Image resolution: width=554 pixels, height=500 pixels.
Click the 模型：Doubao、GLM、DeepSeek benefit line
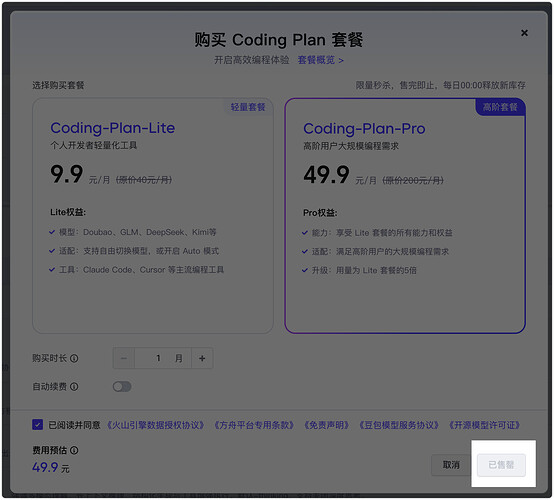pos(132,232)
